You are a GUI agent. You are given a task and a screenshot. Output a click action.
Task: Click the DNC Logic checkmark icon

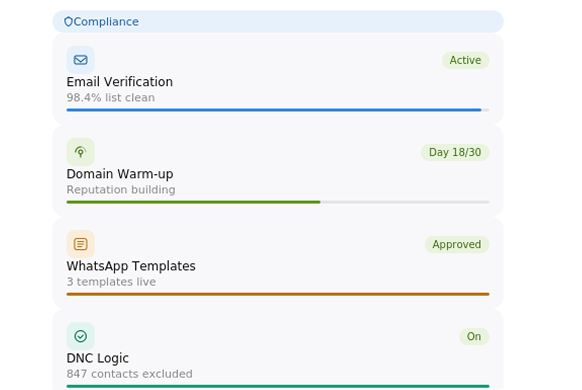81,336
